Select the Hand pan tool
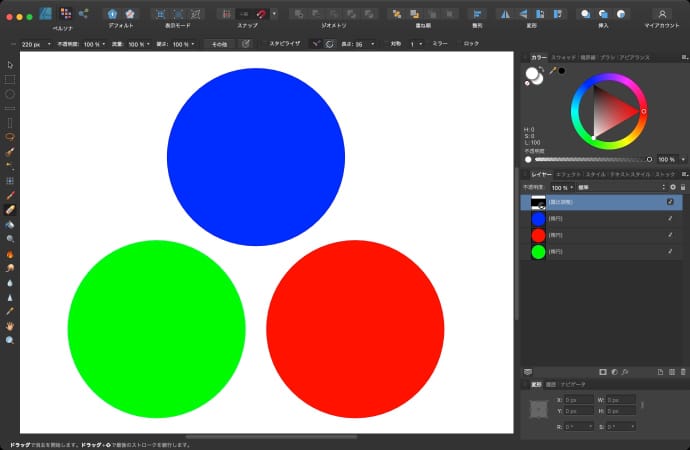690x450 pixels. 10,326
